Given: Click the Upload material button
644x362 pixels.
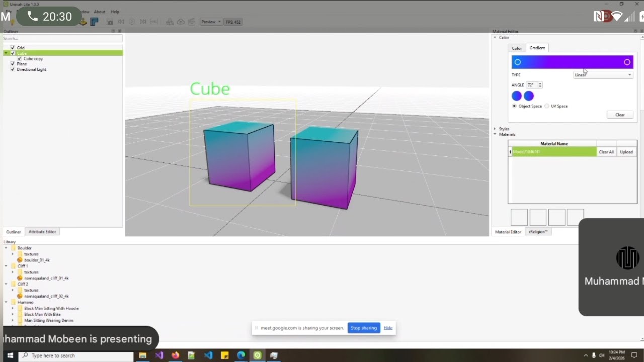Looking at the screenshot, I should [626, 152].
